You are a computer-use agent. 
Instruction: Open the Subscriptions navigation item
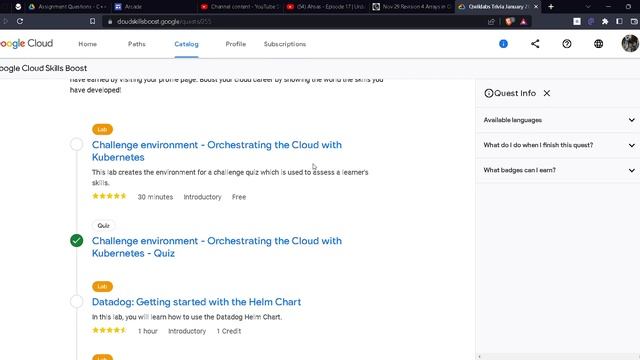(x=284, y=44)
